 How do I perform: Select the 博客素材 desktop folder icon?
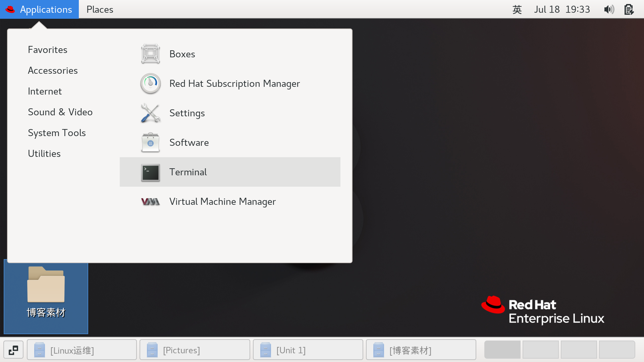click(46, 284)
